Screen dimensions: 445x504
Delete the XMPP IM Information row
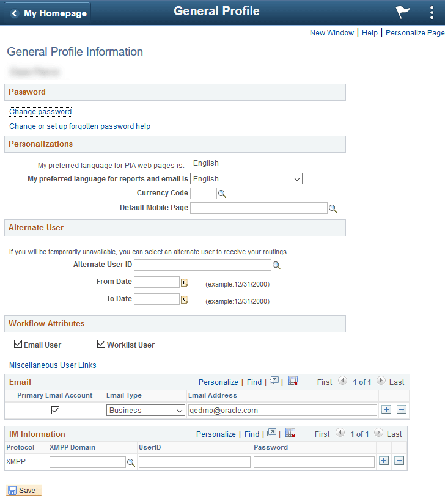pos(399,461)
